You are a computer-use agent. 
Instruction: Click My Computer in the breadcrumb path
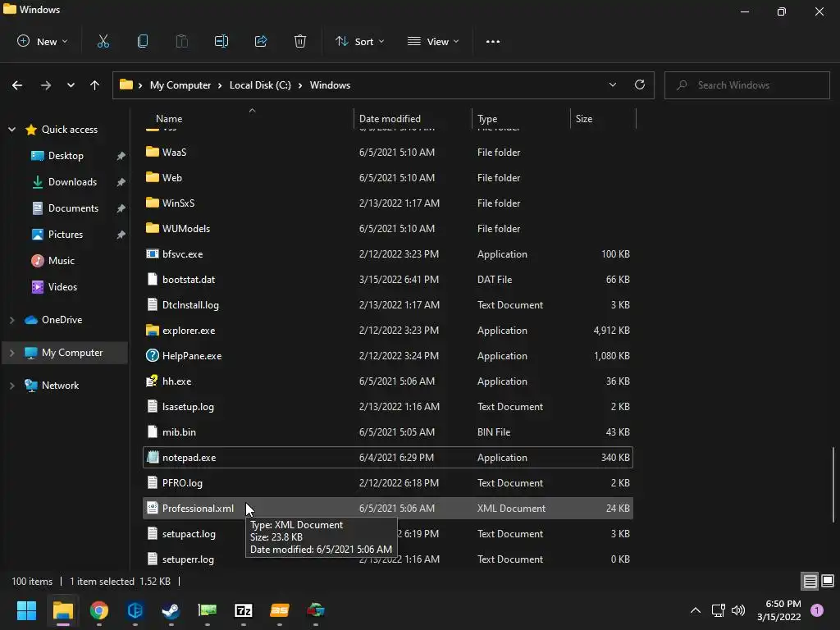(x=180, y=85)
